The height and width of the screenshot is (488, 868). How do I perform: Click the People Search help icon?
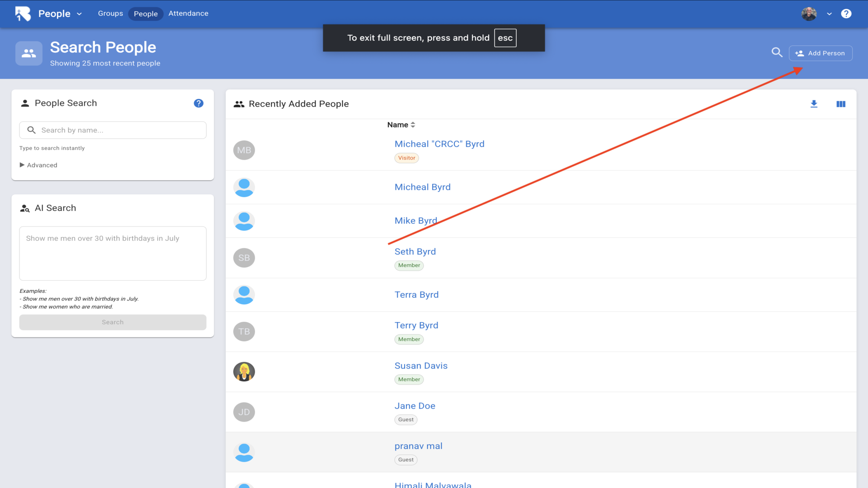(198, 103)
